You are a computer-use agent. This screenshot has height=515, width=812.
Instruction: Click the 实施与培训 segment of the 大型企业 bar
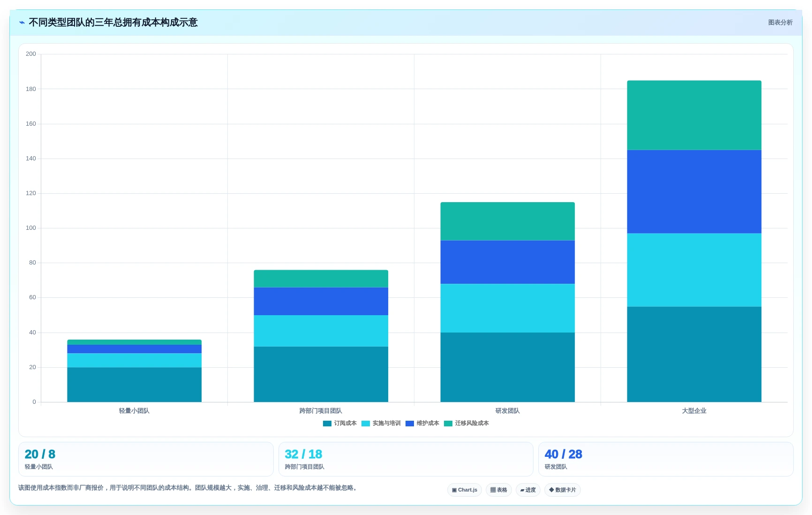point(694,270)
